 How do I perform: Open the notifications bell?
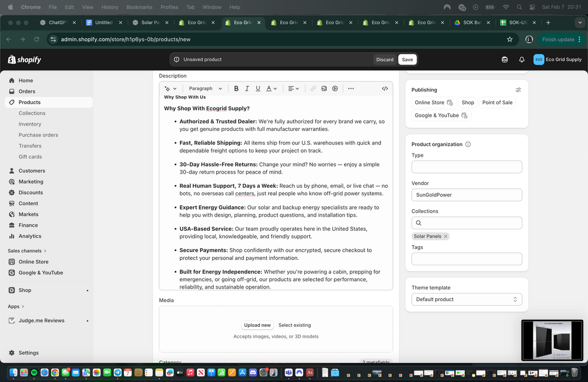click(x=521, y=59)
